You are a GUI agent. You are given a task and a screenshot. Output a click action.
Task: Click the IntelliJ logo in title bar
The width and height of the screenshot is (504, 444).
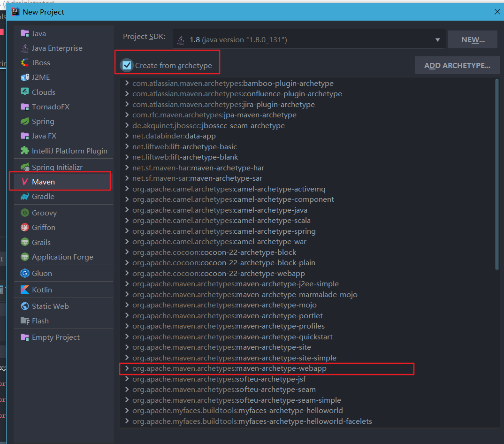pyautogui.click(x=15, y=12)
